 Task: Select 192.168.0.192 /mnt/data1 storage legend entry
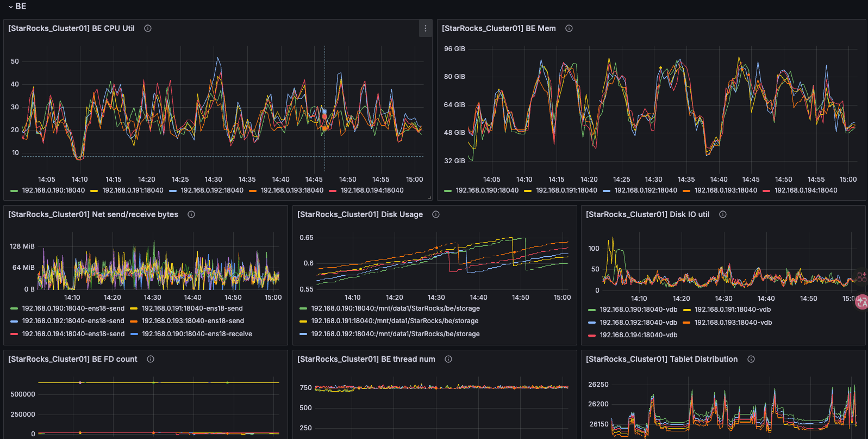tap(395, 334)
